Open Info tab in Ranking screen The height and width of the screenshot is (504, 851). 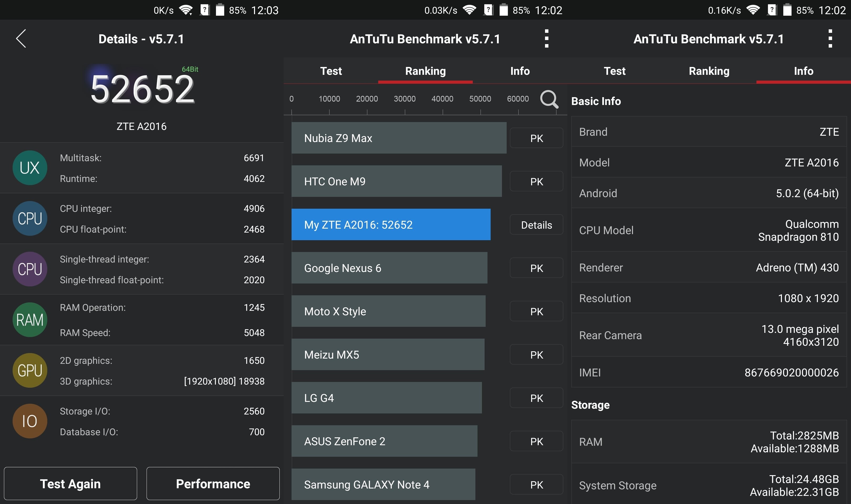[520, 71]
